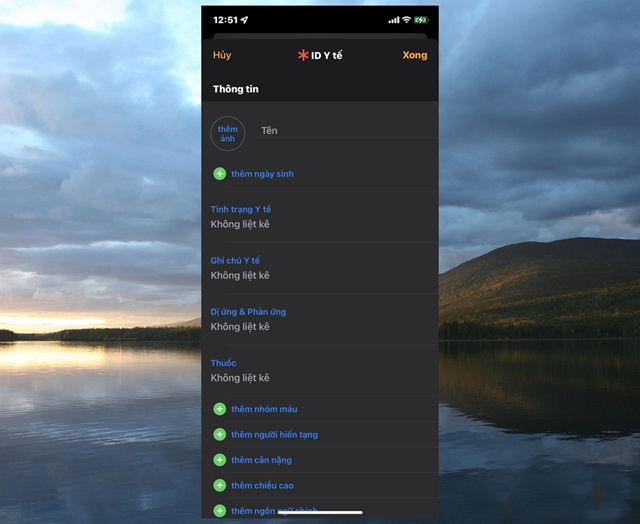Tap green plus beside 'thêm ngôn ngữ chính'

[220, 511]
